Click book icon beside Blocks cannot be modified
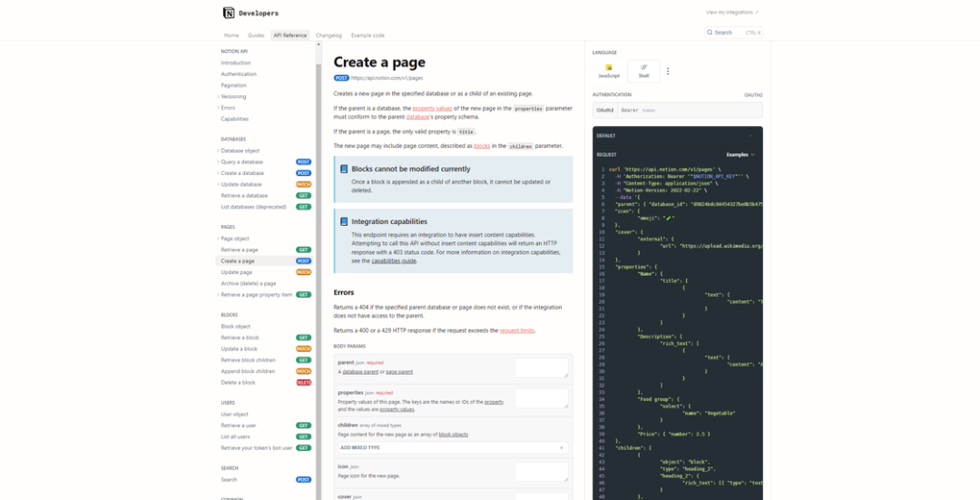 tap(344, 169)
